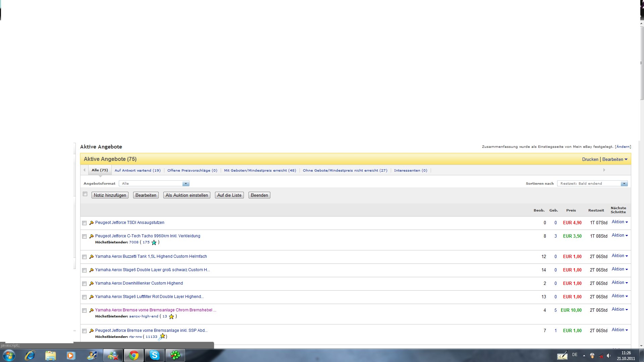Open 'Mit Geboten/Mindestpreis erreicht (48)' tab
The width and height of the screenshot is (644, 362).
(260, 171)
